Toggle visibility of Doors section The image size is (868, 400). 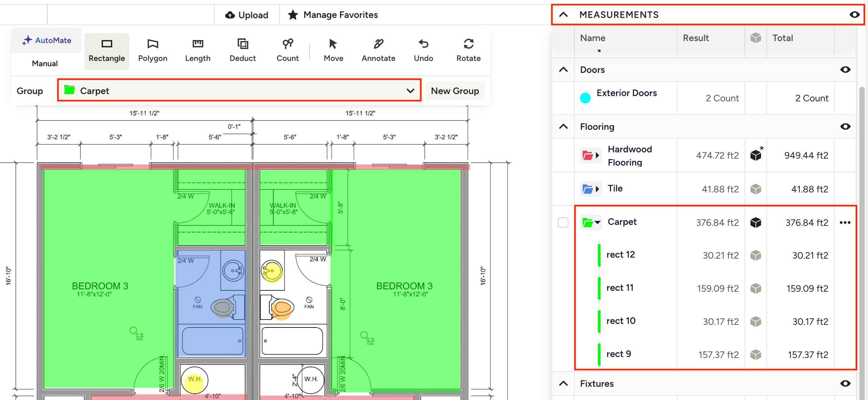[845, 70]
